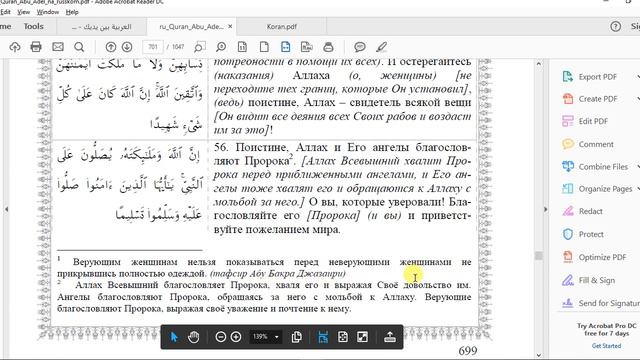Select the highlighter pen tool
This screenshot has width=640, height=360.
(381, 47)
